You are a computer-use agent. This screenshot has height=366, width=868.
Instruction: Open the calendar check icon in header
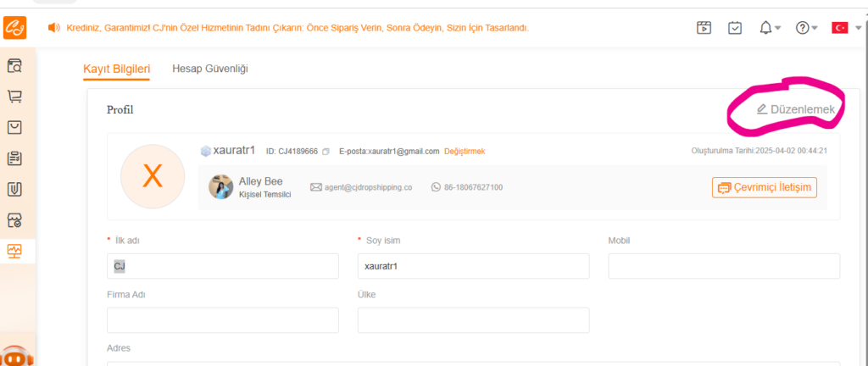(735, 28)
